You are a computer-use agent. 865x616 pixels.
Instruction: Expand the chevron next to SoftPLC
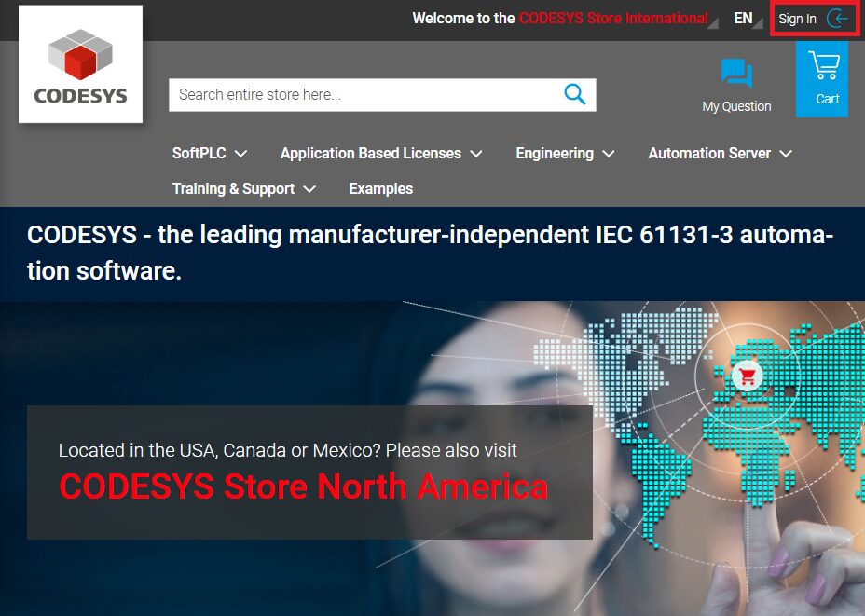click(240, 154)
